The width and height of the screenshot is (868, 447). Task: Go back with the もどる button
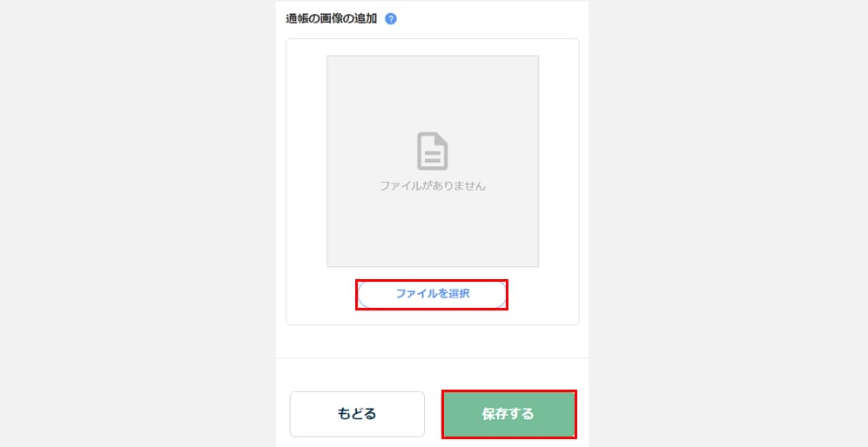(x=357, y=414)
